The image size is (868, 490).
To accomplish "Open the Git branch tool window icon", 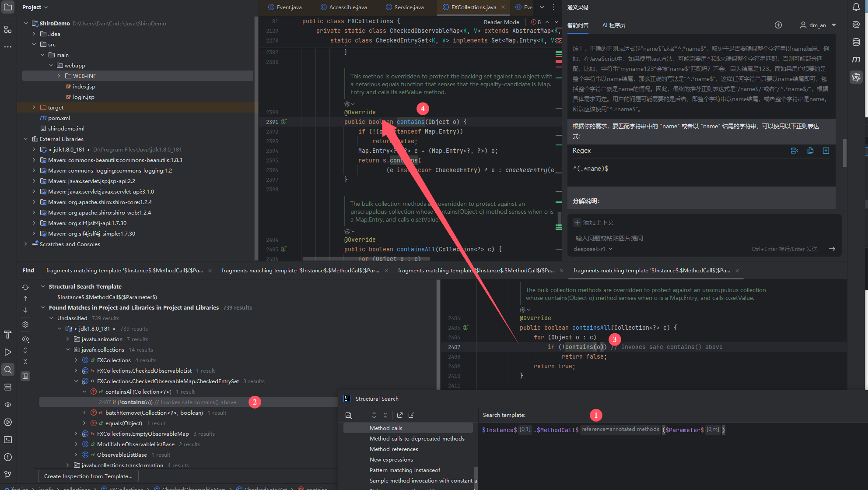I will click(8, 475).
